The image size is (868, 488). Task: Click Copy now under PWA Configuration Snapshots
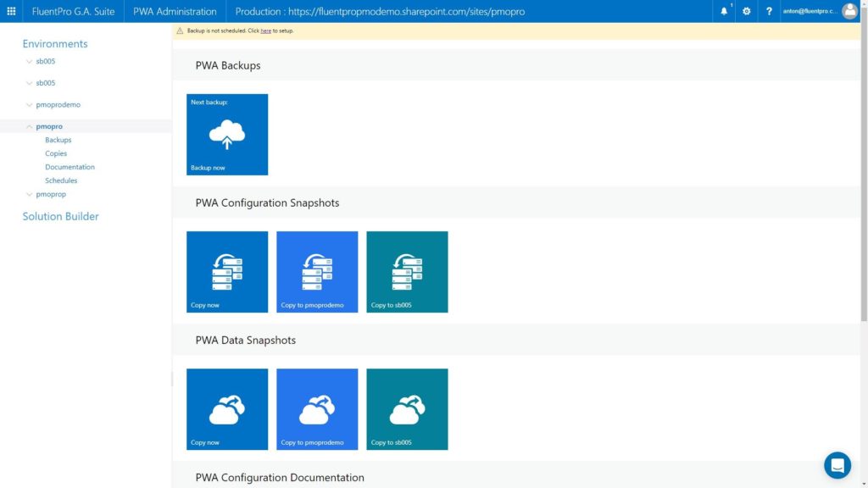point(226,271)
